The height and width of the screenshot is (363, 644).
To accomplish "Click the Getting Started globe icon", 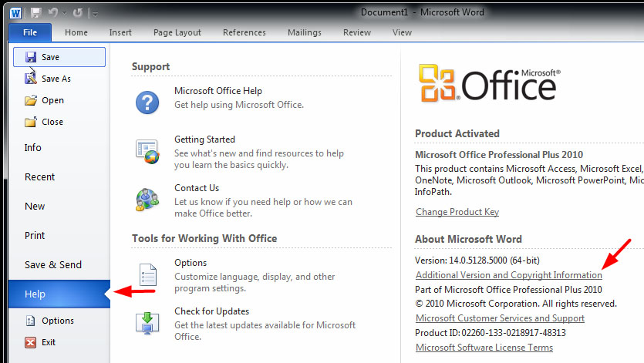I will pyautogui.click(x=147, y=152).
